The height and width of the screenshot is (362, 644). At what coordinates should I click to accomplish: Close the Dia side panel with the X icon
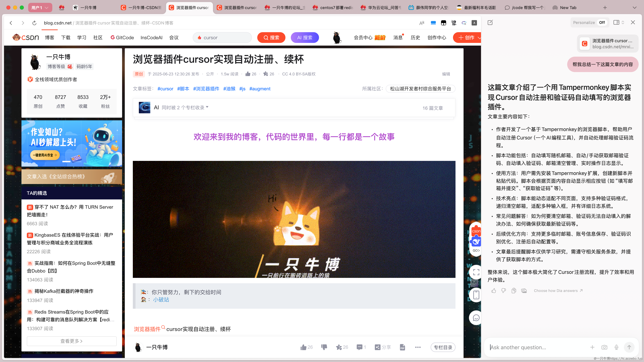point(633,22)
